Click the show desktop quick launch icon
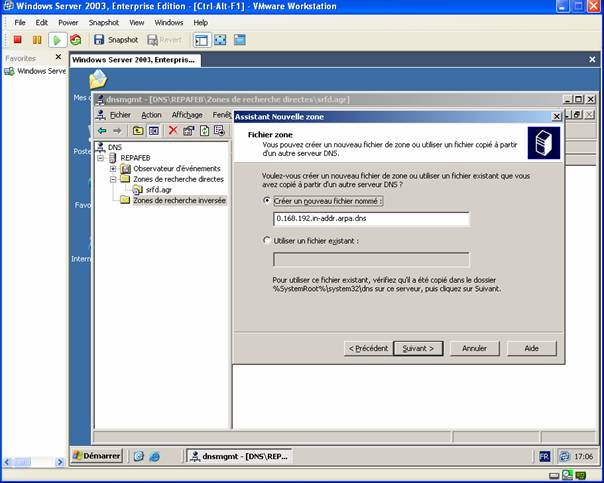Image resolution: width=604 pixels, height=483 pixels. (x=138, y=456)
